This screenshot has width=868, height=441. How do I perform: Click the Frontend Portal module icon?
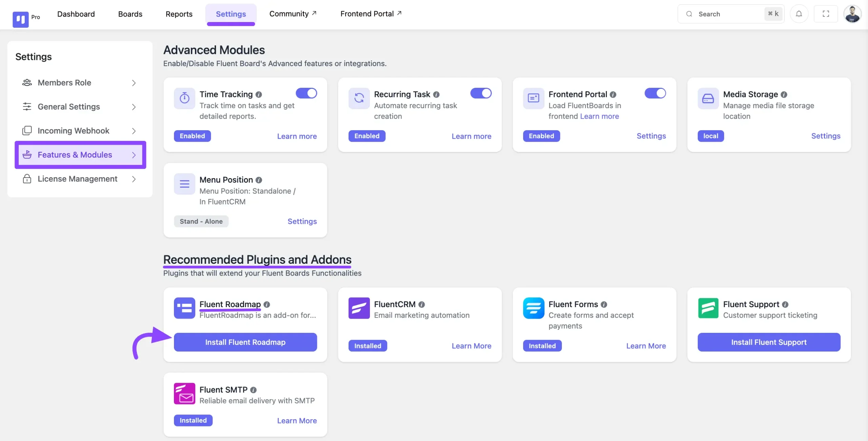pyautogui.click(x=534, y=98)
